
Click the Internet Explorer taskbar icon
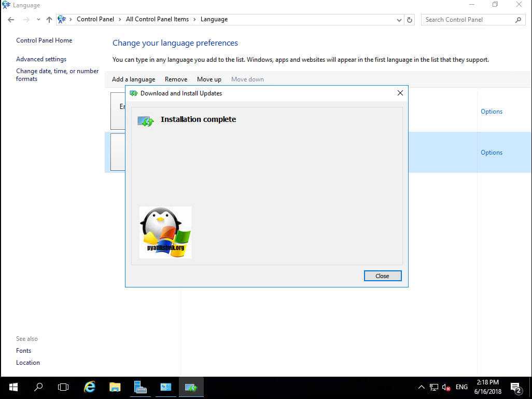pos(90,387)
